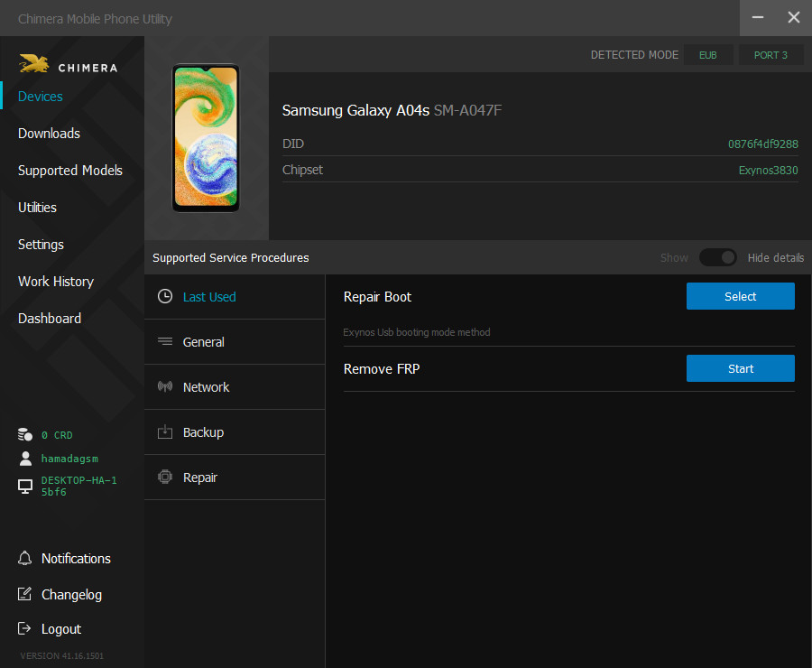Click the hamadagsm username
Viewport: 812px width, 668px height.
tap(69, 459)
